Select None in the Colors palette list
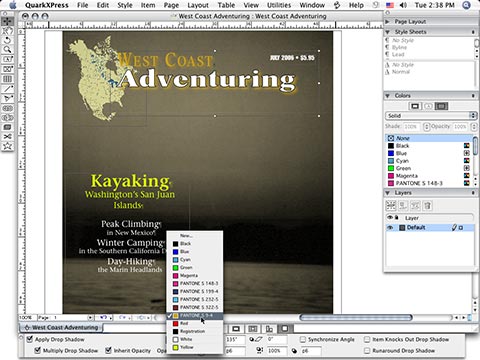 pos(428,138)
